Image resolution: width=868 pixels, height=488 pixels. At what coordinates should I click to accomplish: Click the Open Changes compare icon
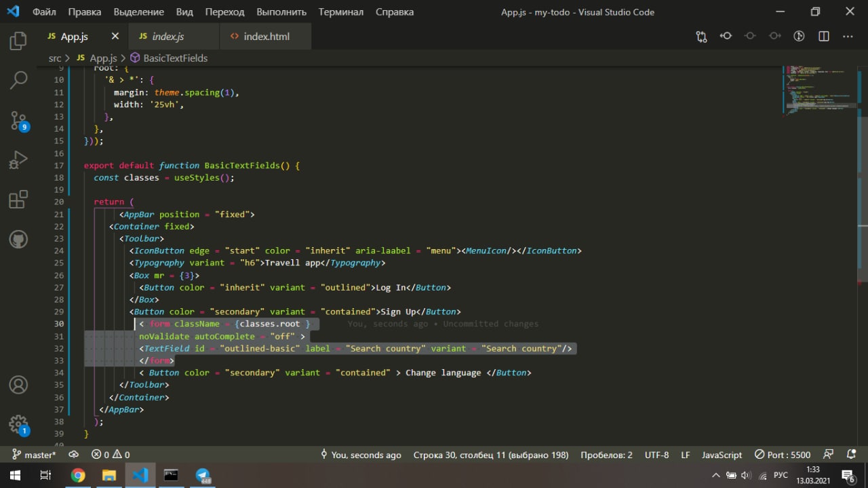[701, 37]
